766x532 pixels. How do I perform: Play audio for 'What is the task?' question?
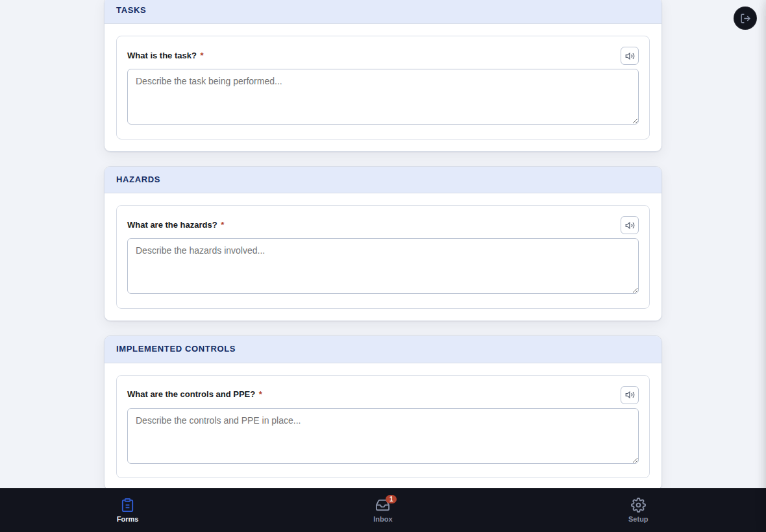pyautogui.click(x=629, y=56)
